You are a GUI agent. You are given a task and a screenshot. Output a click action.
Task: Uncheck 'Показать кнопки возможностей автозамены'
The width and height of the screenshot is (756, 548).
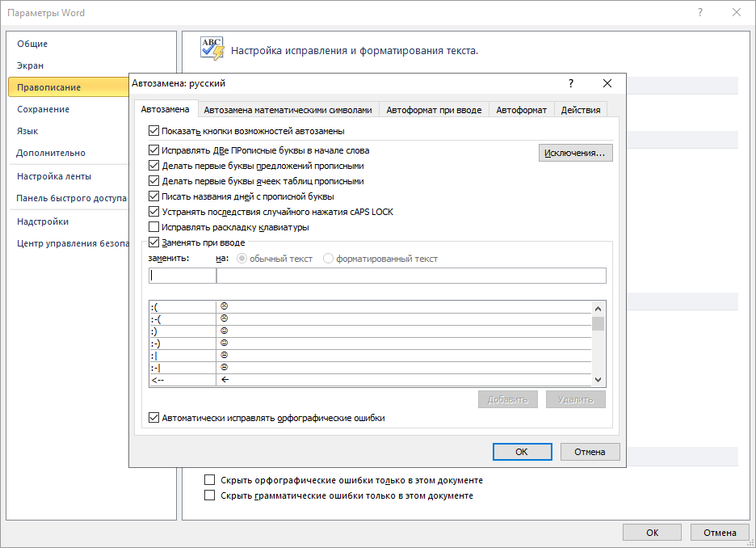click(154, 131)
